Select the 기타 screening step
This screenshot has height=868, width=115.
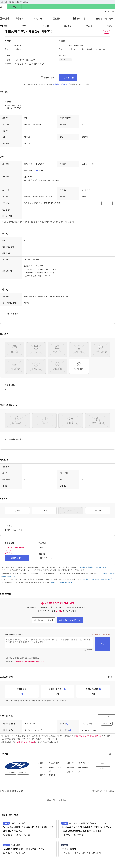click(x=98, y=510)
